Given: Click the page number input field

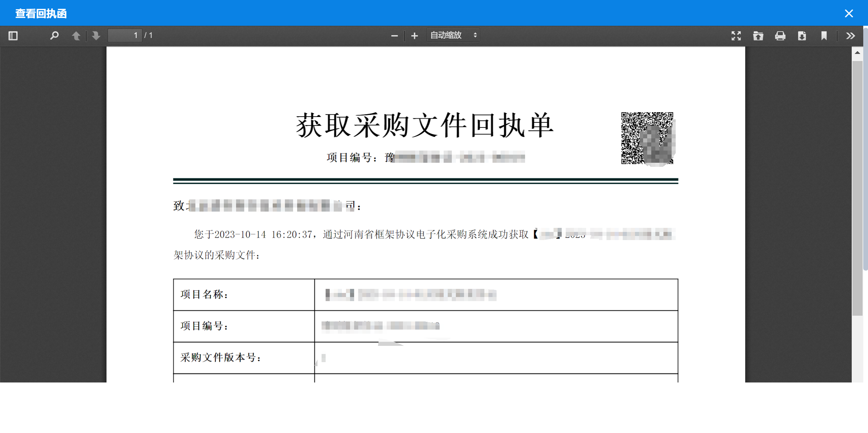Looking at the screenshot, I should point(125,36).
